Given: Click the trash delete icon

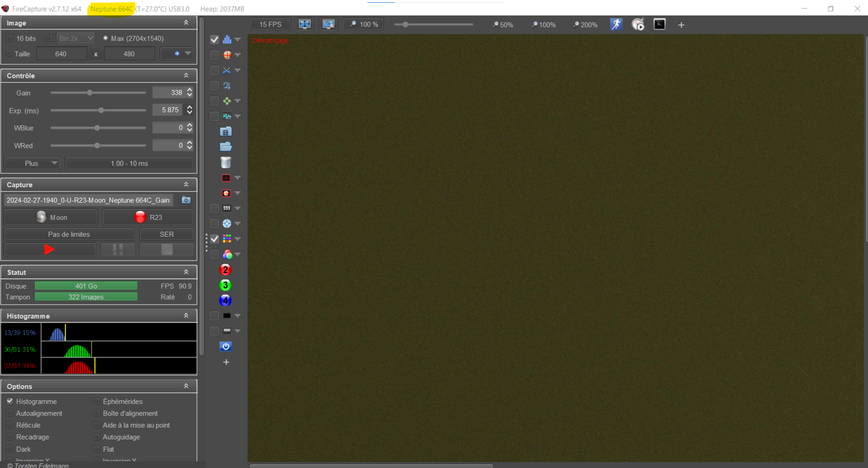Looking at the screenshot, I should [226, 162].
